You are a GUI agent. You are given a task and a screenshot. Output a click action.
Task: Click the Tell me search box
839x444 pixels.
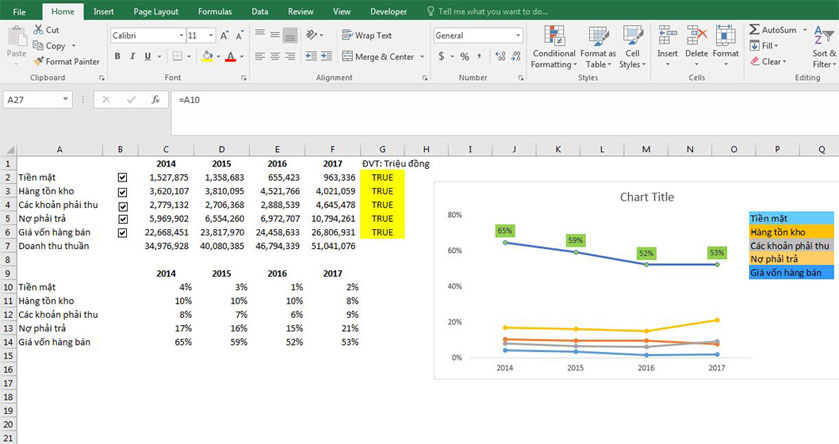487,11
